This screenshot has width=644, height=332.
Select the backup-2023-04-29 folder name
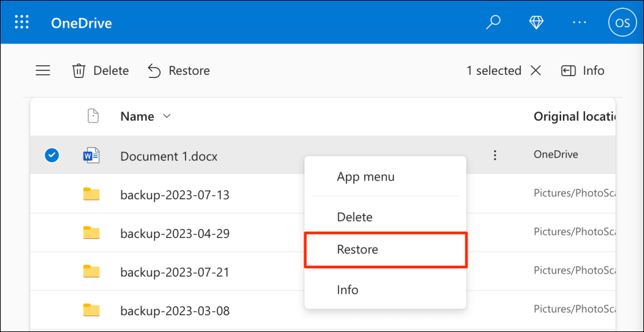click(175, 233)
